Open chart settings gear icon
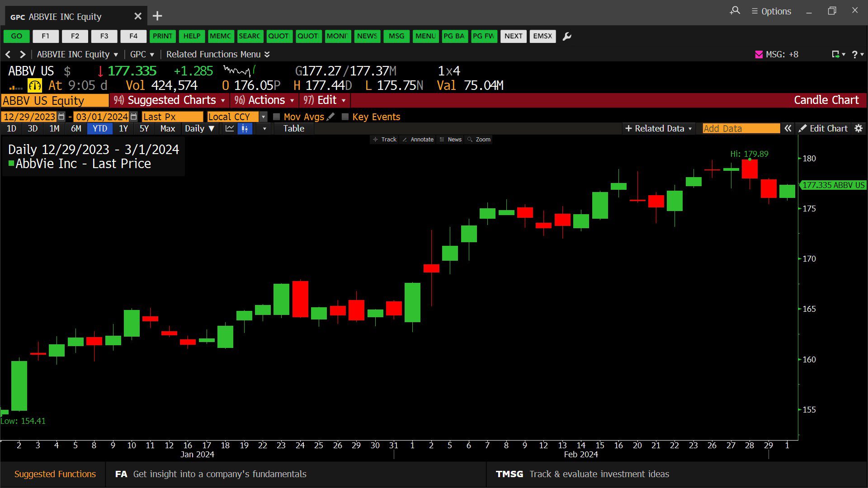Image resolution: width=868 pixels, height=488 pixels. [859, 128]
